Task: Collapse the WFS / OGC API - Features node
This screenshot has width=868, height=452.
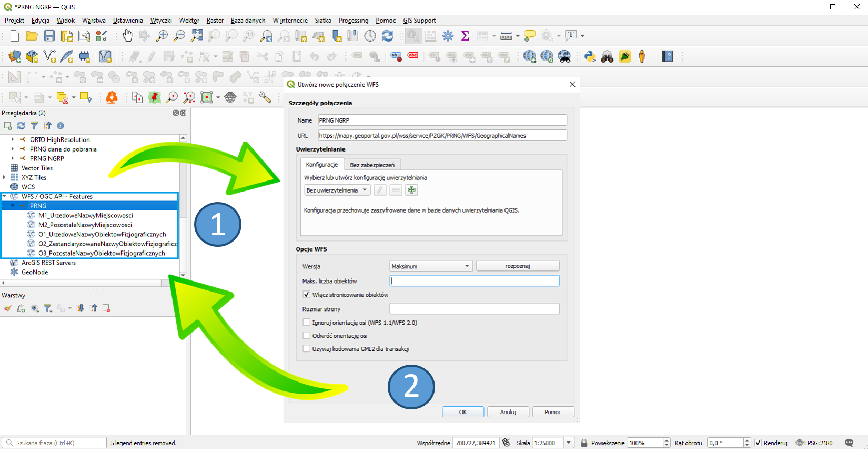Action: tap(4, 196)
